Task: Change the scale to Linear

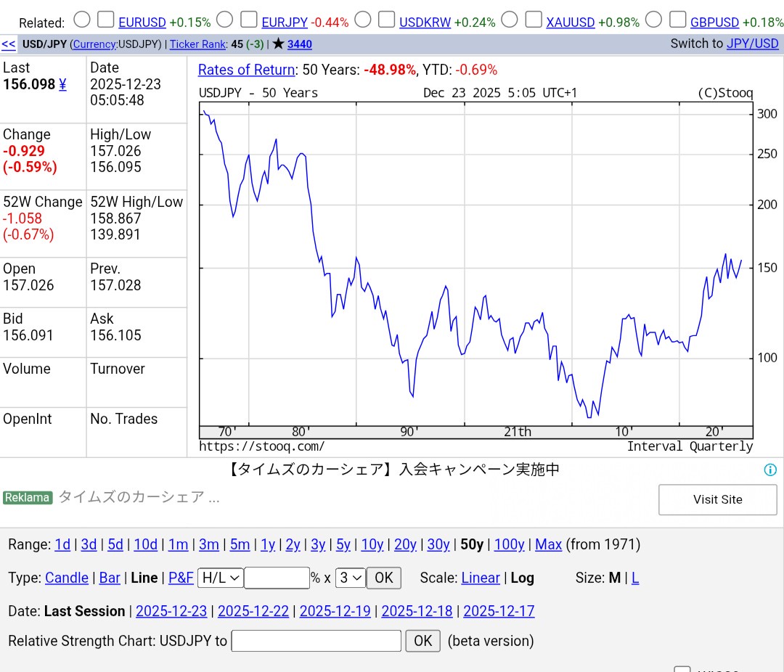Action: click(x=480, y=578)
